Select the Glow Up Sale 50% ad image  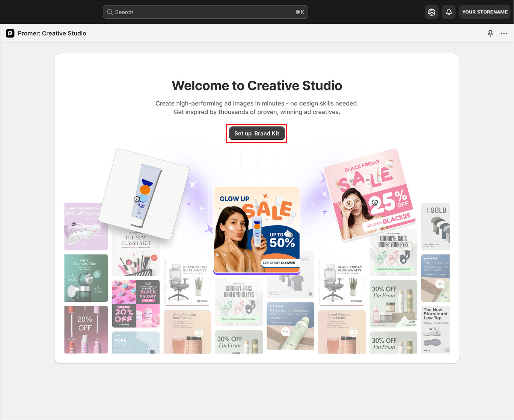pos(257,230)
